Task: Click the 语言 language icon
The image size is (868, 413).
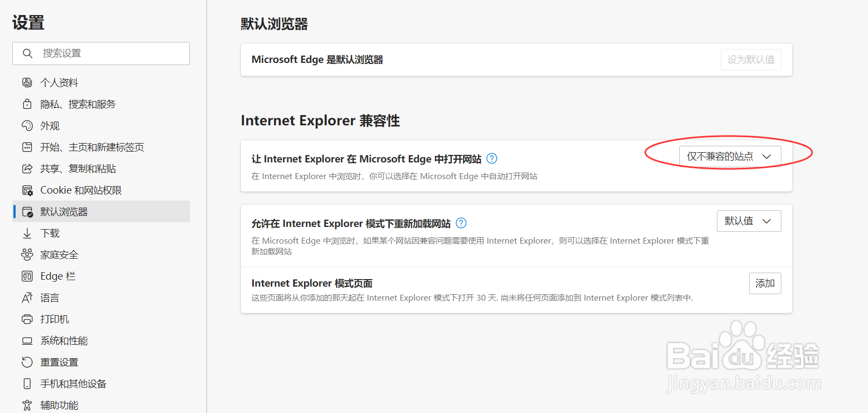Action: click(27, 297)
